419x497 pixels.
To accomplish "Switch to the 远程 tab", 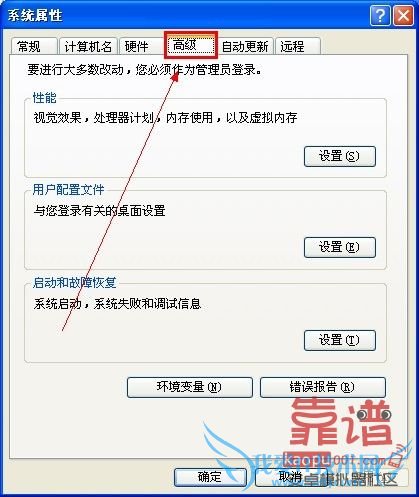I will 298,46.
